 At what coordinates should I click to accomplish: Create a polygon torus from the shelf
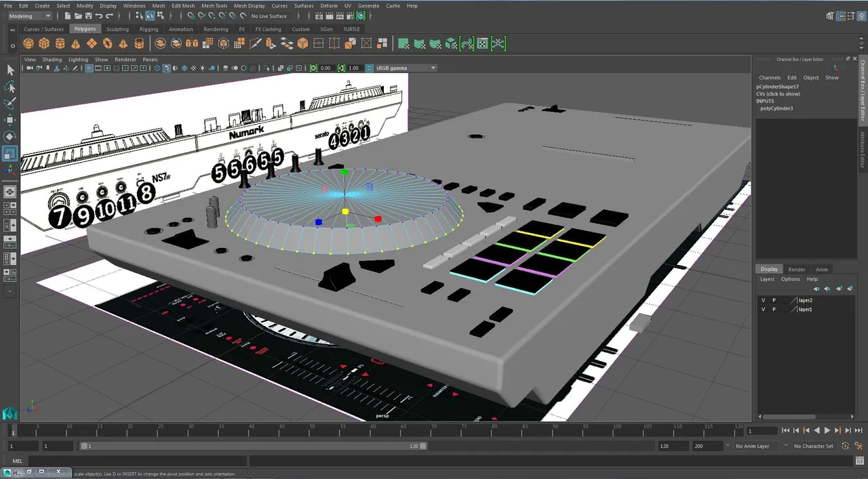pos(107,43)
